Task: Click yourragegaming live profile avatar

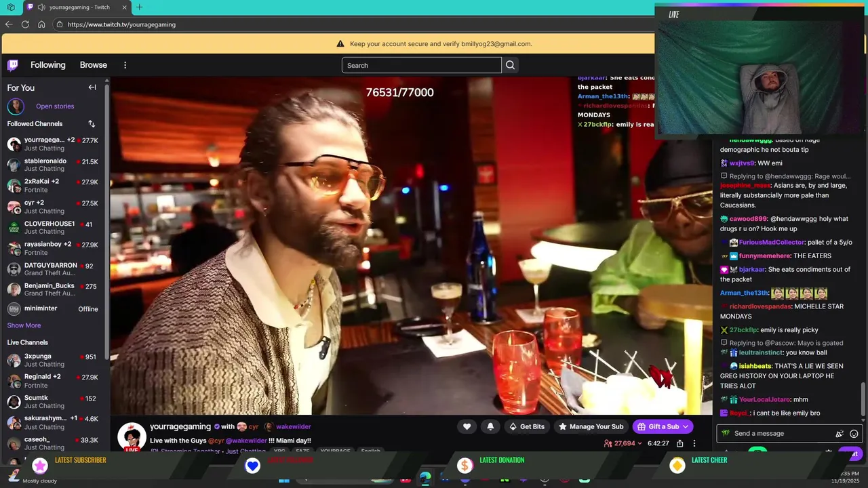Action: (132, 436)
